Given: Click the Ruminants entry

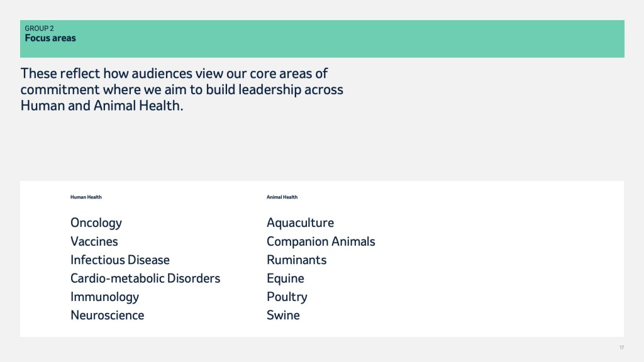Looking at the screenshot, I should [x=297, y=260].
